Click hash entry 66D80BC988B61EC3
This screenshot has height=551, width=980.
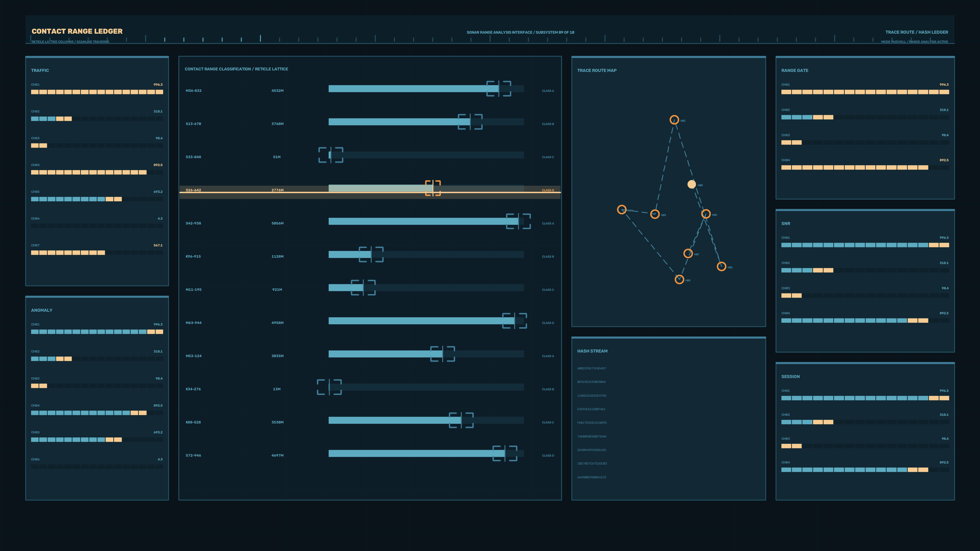[x=592, y=477]
